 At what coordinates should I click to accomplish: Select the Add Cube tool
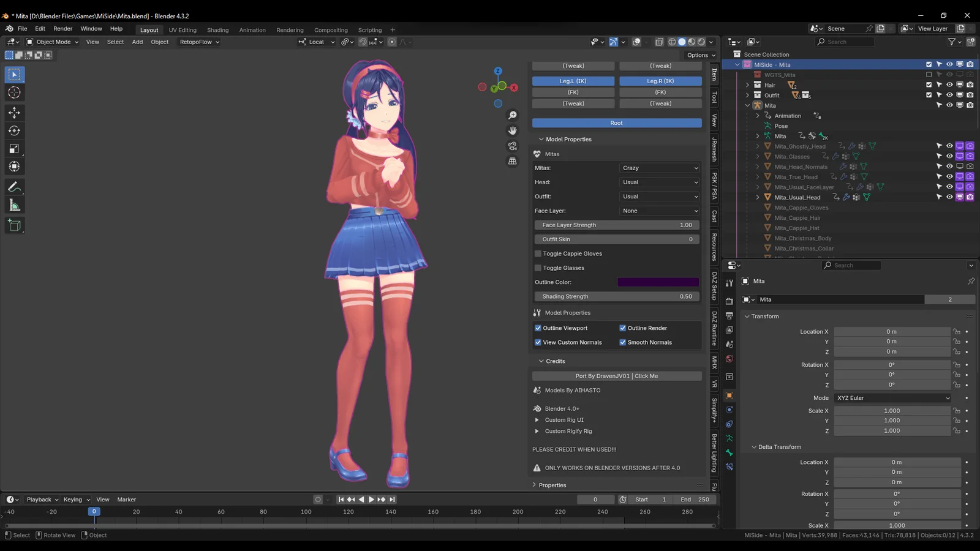14,225
